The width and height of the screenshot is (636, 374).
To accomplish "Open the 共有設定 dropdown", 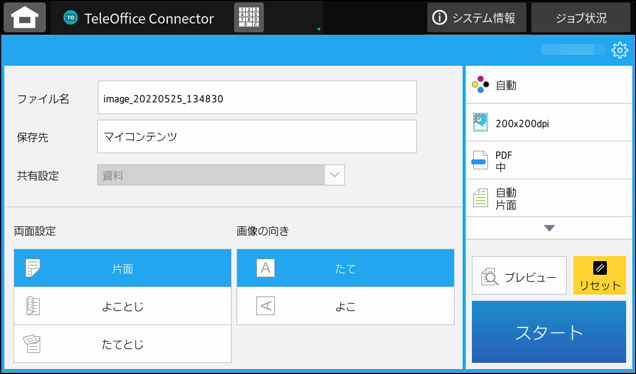I will coord(221,175).
